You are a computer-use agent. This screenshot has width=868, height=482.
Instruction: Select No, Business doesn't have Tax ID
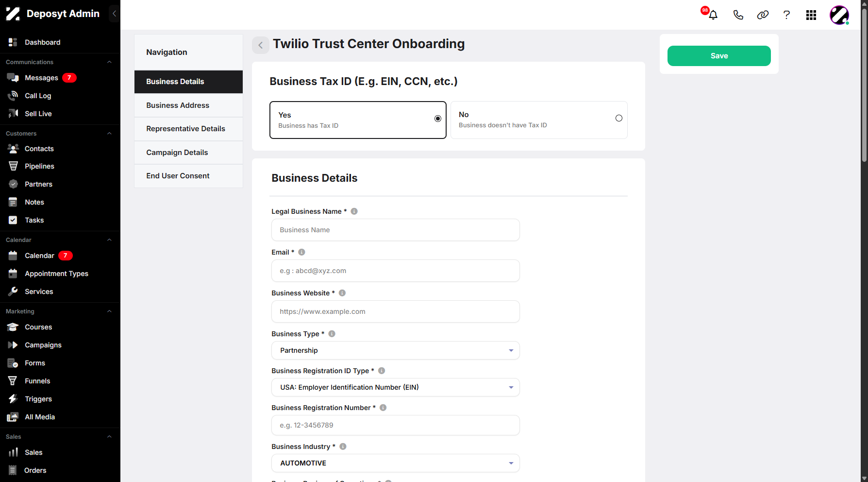click(x=539, y=120)
